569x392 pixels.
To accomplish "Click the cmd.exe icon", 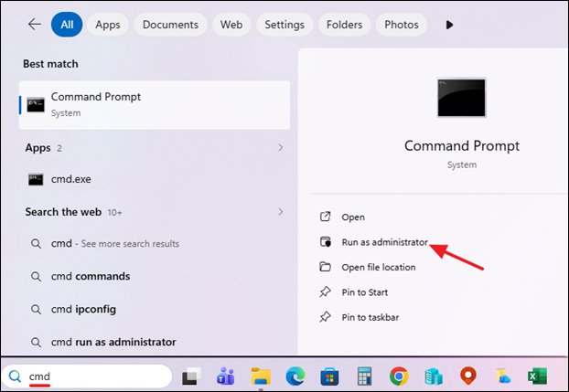I will (x=36, y=179).
